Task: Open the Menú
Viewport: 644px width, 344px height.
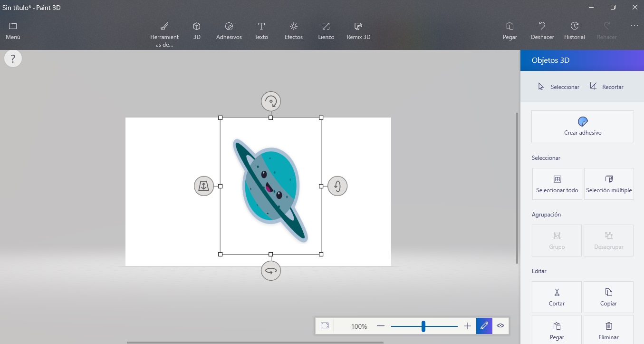Action: click(x=13, y=30)
